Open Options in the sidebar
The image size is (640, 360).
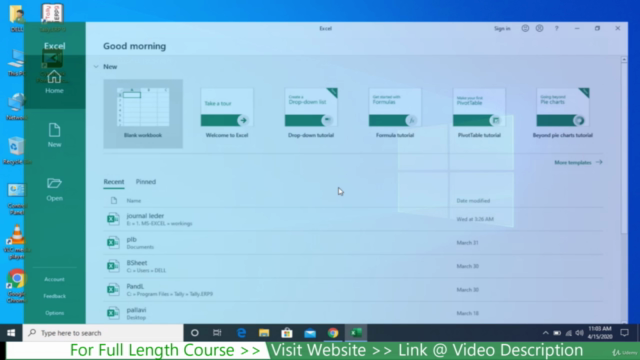54,313
